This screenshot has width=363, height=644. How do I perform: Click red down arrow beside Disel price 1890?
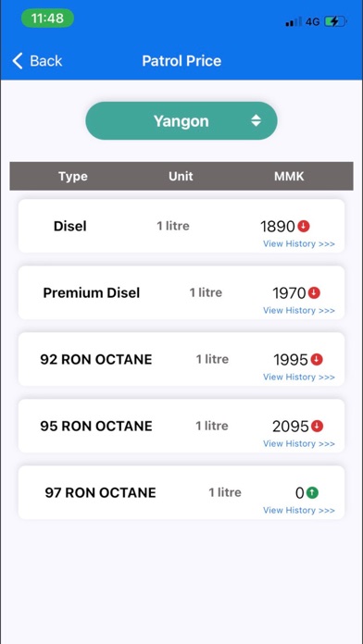click(x=304, y=226)
